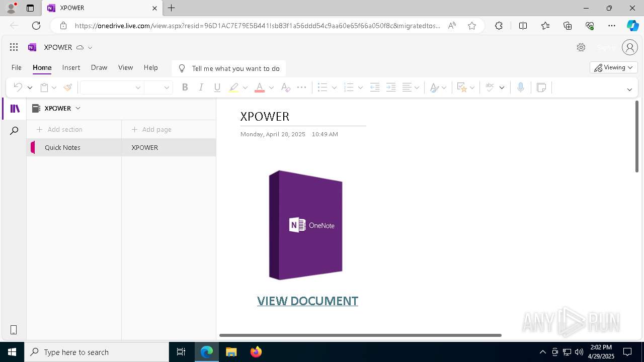Decrease the paragraph indent
Image resolution: width=644 pixels, height=362 pixels.
[x=375, y=87]
